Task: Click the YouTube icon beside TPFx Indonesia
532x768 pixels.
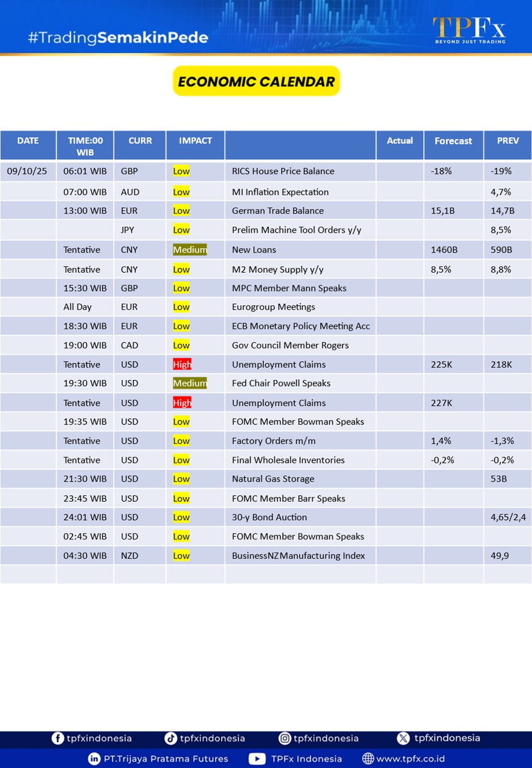Action: 257,759
